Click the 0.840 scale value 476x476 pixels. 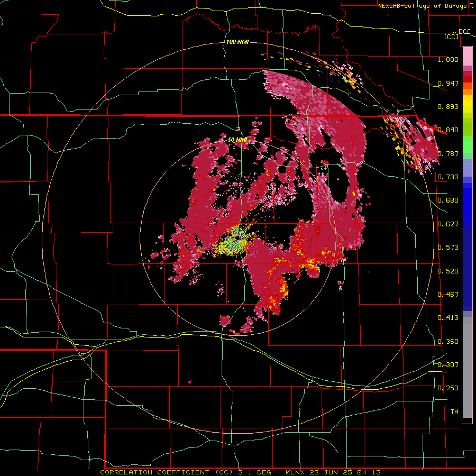coord(448,130)
